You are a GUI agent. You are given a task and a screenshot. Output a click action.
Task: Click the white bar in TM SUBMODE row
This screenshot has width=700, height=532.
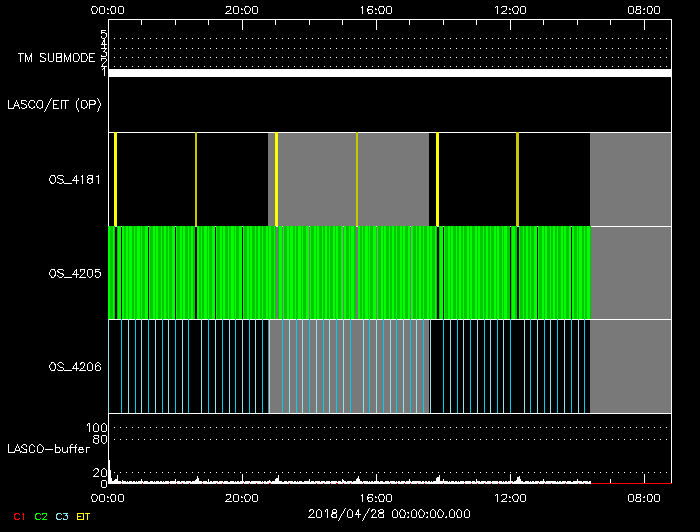click(389, 73)
